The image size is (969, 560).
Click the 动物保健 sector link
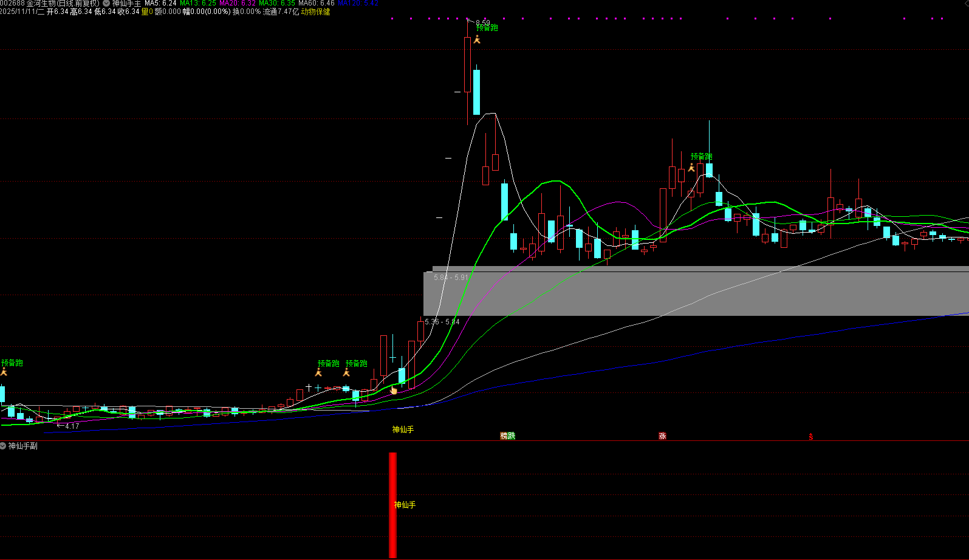point(316,12)
